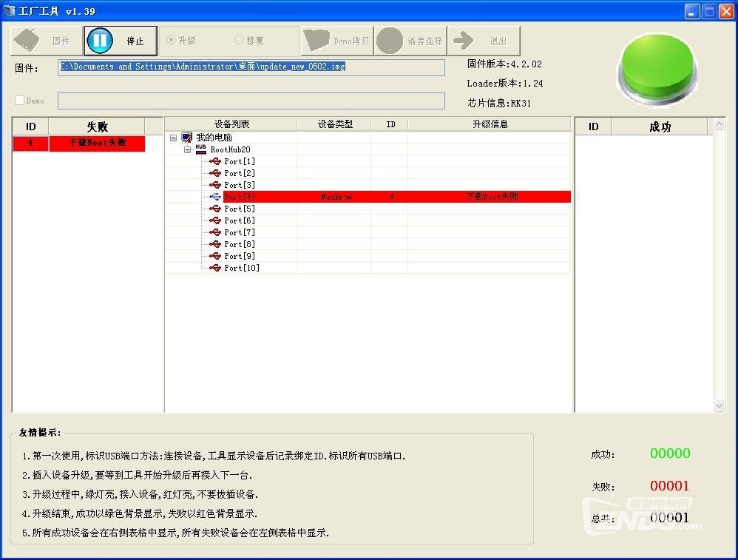Viewport: 738px width, 560px height.
Task: Select the 升级 radio button
Action: click(172, 40)
